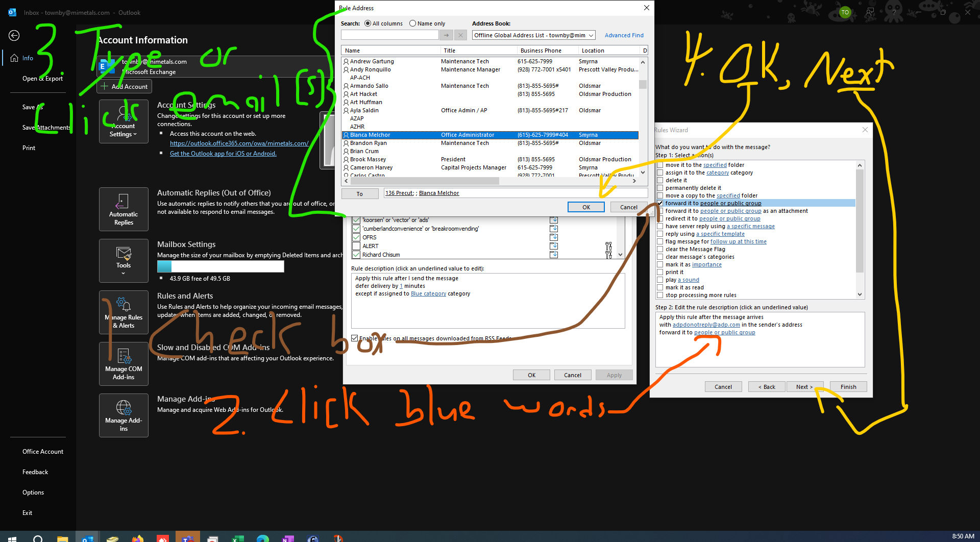Open OneNote from the taskbar
This screenshot has height=542, width=980.
click(288, 538)
